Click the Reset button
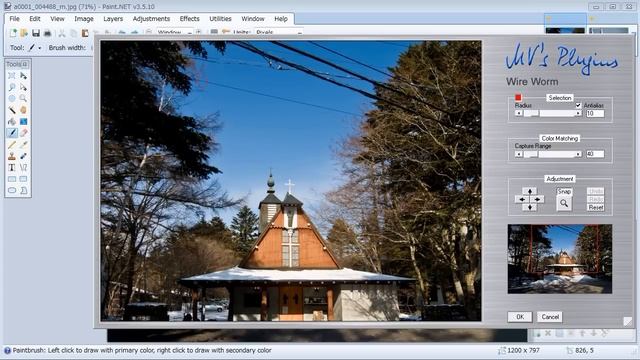 click(x=596, y=207)
